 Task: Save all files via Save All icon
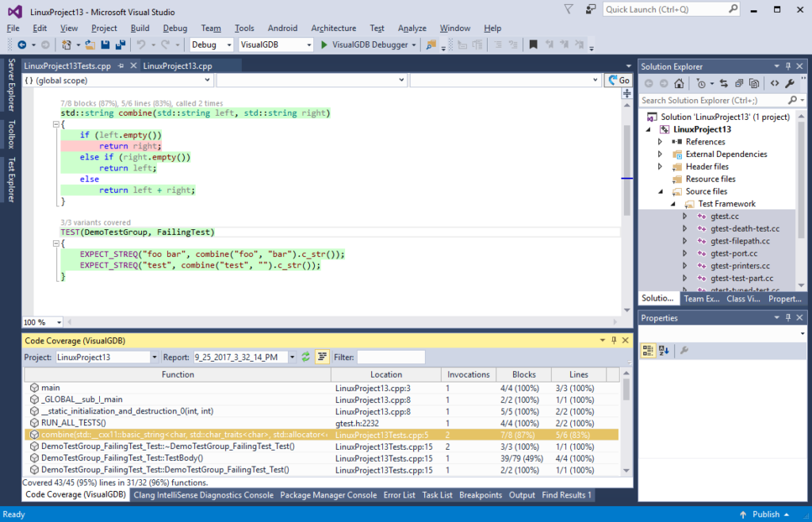point(119,44)
